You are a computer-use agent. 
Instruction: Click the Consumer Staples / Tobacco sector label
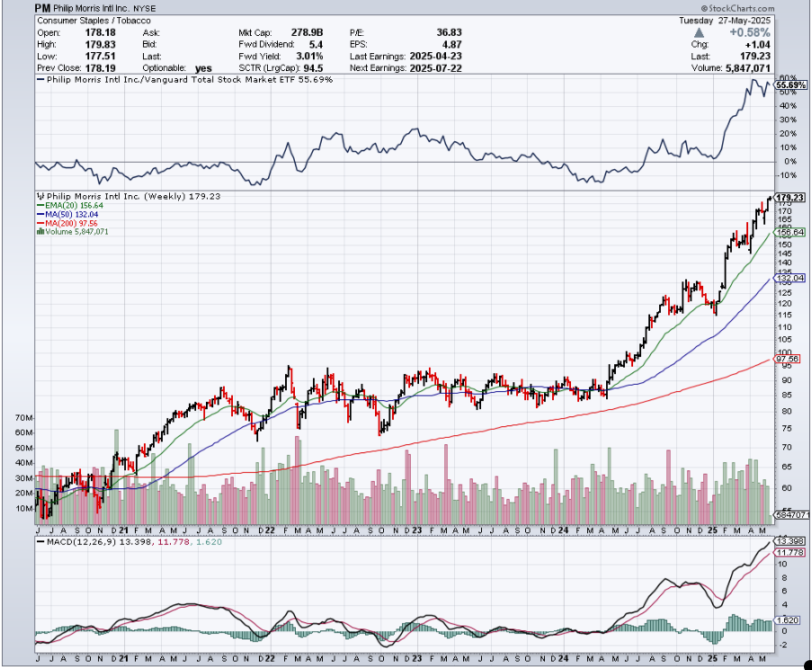point(94,21)
